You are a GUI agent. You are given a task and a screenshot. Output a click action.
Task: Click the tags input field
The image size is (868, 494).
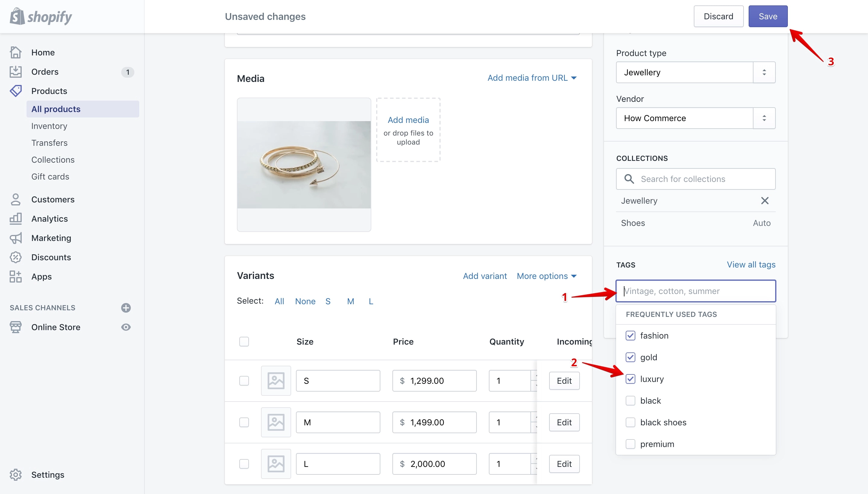[x=696, y=291]
